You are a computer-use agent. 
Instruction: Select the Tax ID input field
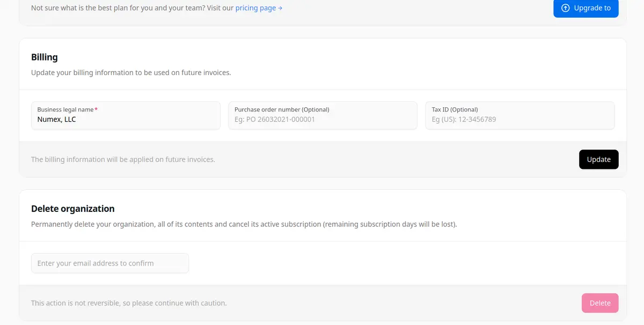pyautogui.click(x=519, y=120)
